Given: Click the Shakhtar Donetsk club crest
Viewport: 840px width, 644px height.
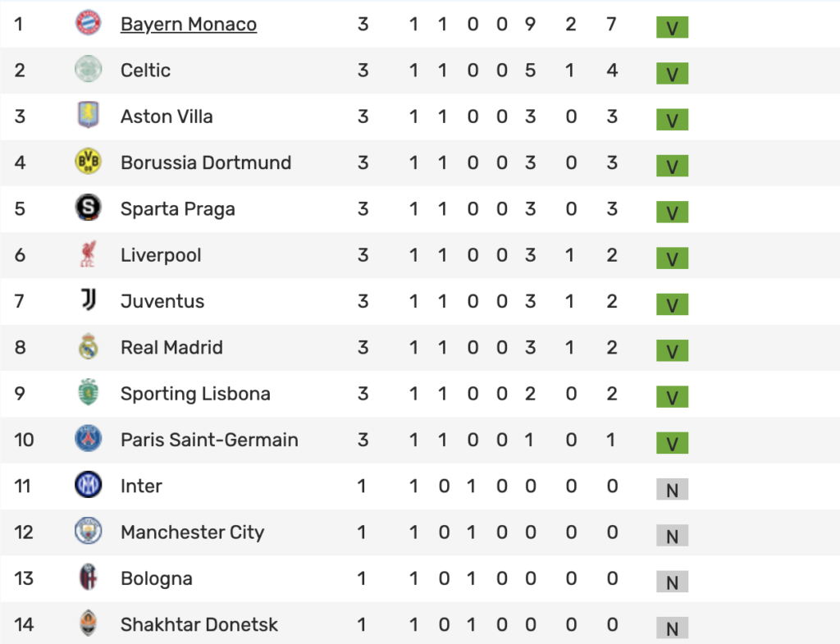Looking at the screenshot, I should 88,623.
